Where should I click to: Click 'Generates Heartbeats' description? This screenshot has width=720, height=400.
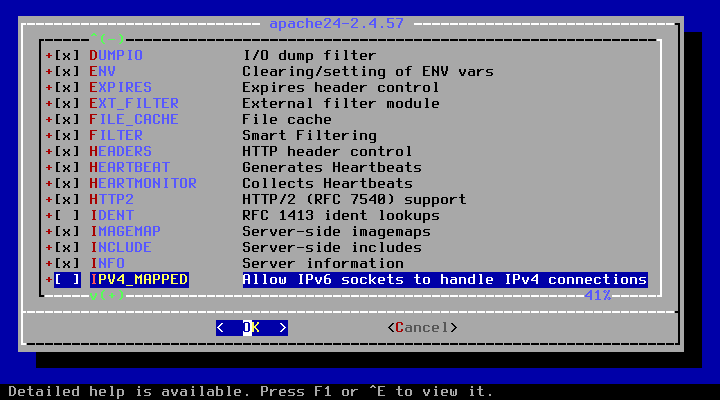(332, 168)
